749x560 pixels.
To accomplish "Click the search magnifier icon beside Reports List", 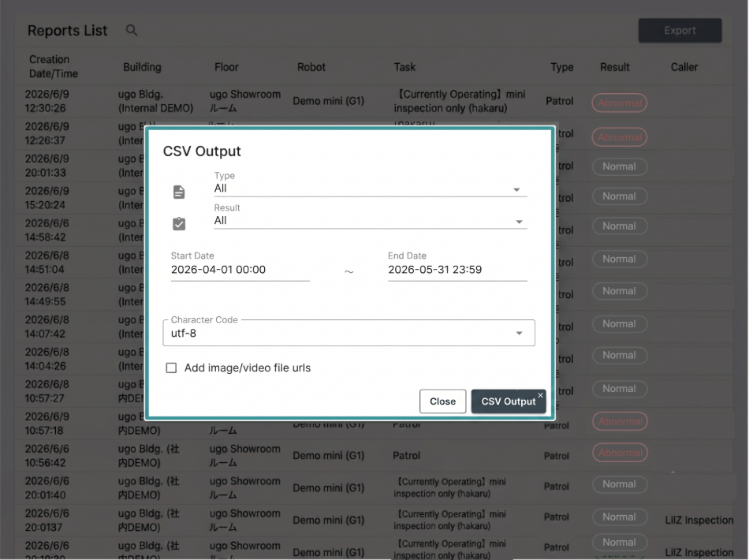I will click(x=132, y=31).
